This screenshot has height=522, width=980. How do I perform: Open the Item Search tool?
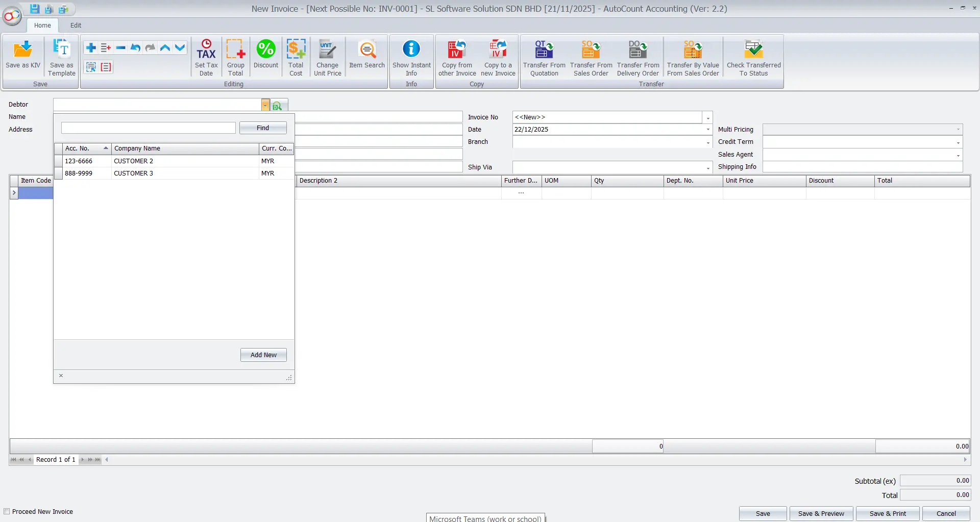click(x=367, y=56)
